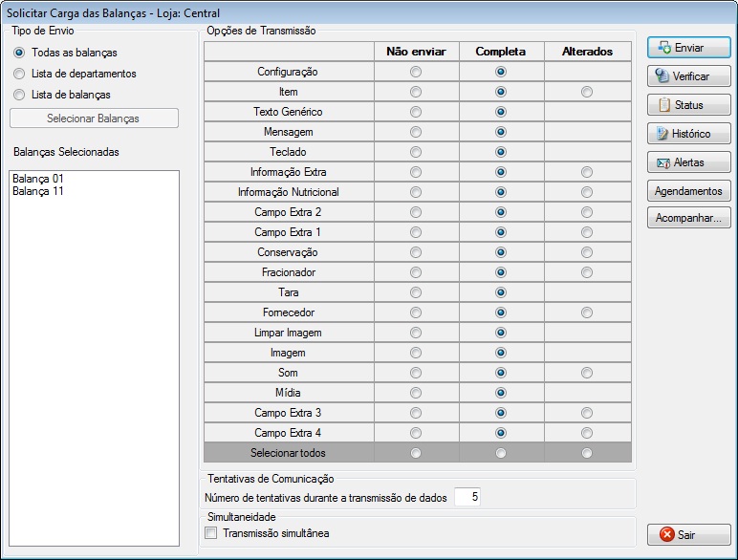Set Campo Extra 3 to Não enviar
738x560 pixels.
(x=416, y=413)
